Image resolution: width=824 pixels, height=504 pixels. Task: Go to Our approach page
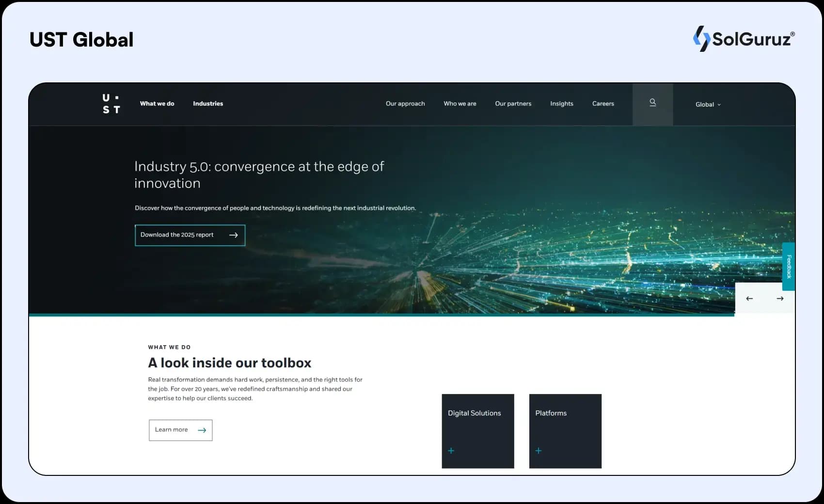(x=405, y=104)
